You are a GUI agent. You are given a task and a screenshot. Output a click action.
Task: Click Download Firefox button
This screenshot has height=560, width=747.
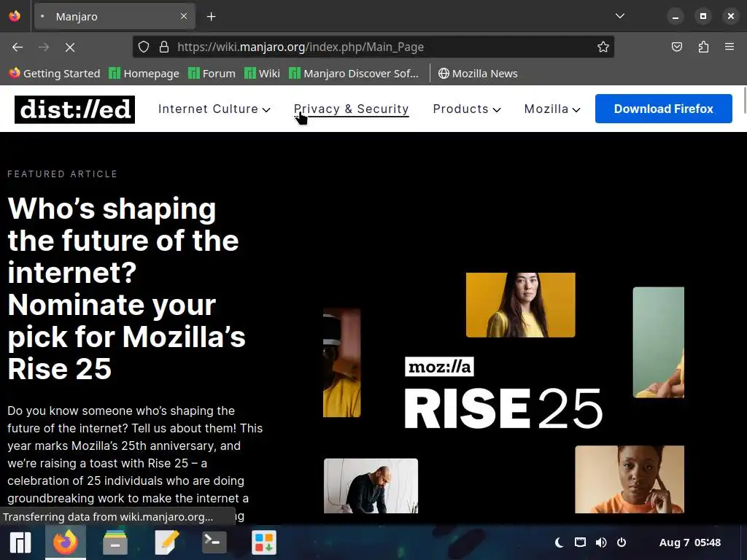coord(663,109)
